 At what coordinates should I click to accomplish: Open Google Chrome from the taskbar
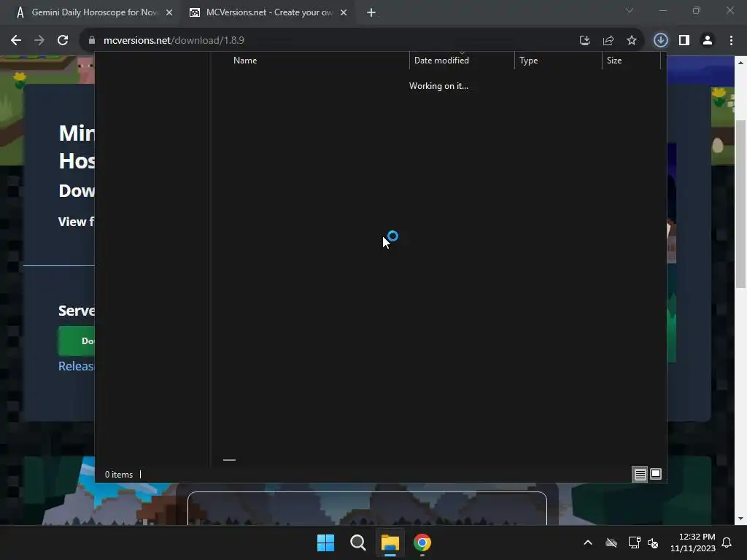422,542
